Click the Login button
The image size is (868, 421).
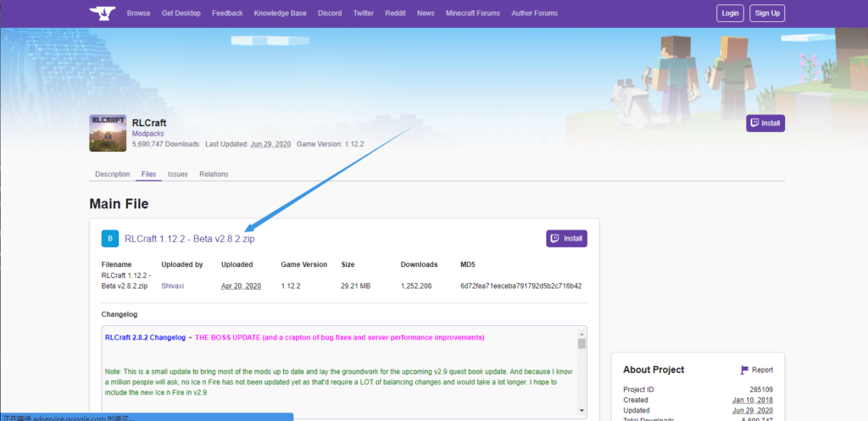pyautogui.click(x=729, y=14)
